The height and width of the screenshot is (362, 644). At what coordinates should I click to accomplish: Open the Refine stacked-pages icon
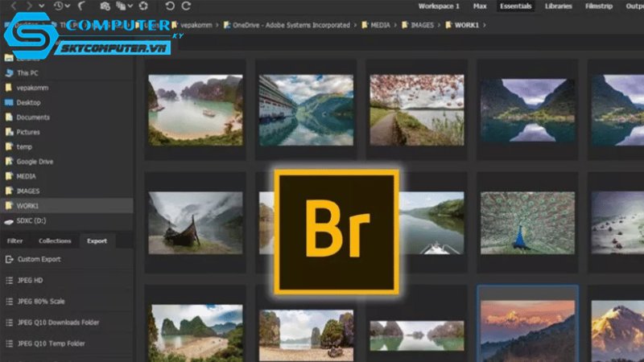tap(121, 6)
